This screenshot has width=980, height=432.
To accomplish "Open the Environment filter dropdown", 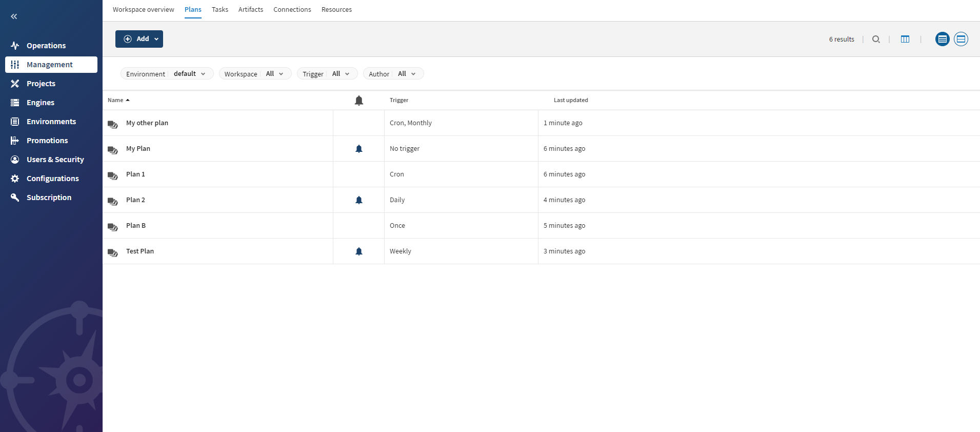I will pos(167,74).
